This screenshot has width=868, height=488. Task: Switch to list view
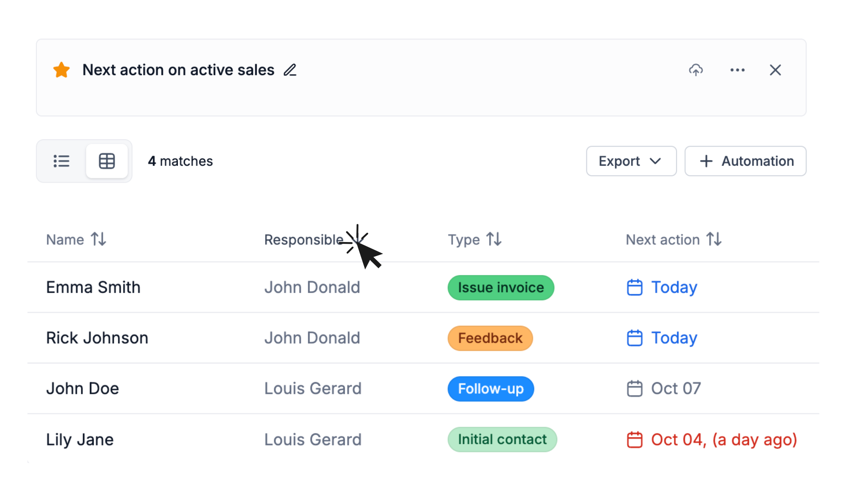62,161
